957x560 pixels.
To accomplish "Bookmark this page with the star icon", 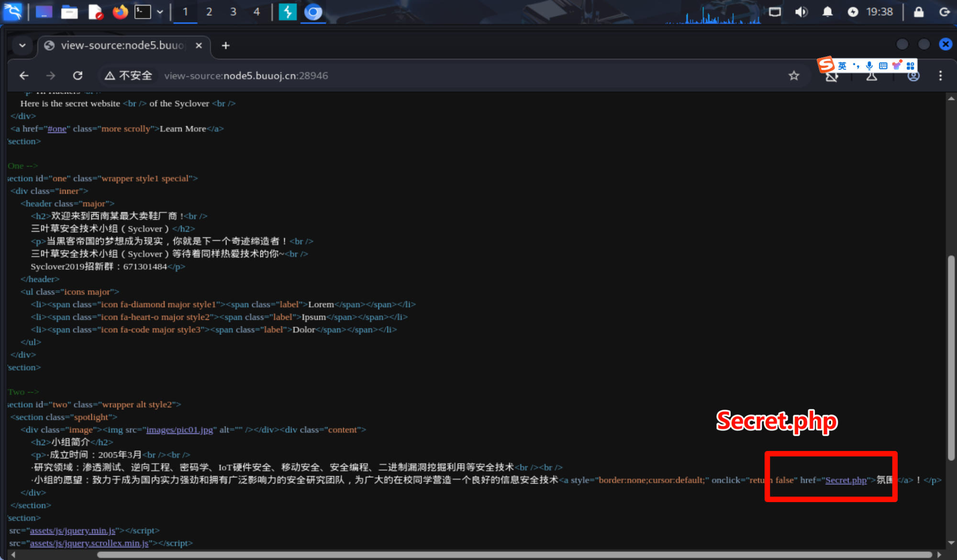I will pyautogui.click(x=794, y=76).
